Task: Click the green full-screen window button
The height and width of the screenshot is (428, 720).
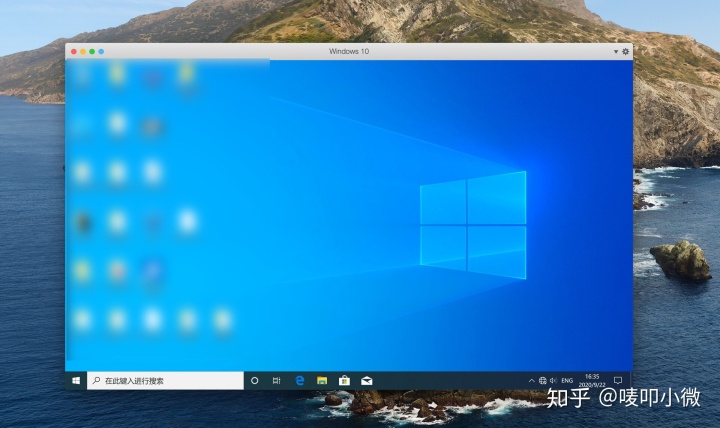Action: click(92, 51)
